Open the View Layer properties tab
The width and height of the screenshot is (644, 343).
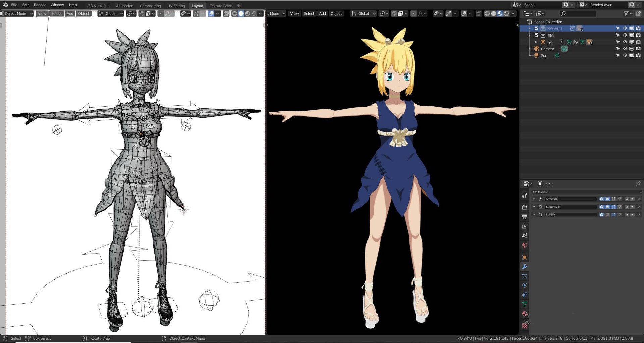[525, 226]
